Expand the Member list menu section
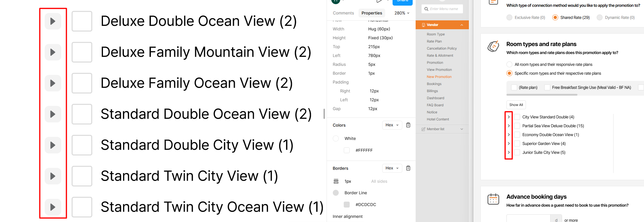The height and width of the screenshot is (222, 644). pos(462,129)
